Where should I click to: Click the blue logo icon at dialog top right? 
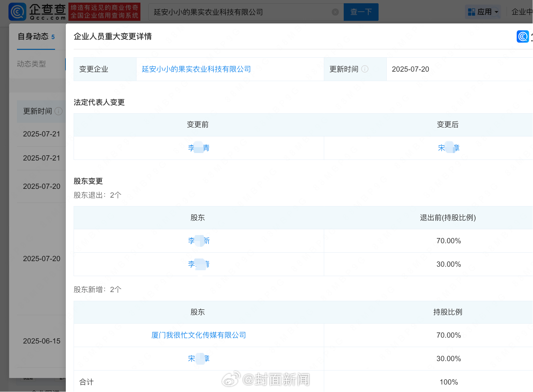523,36
